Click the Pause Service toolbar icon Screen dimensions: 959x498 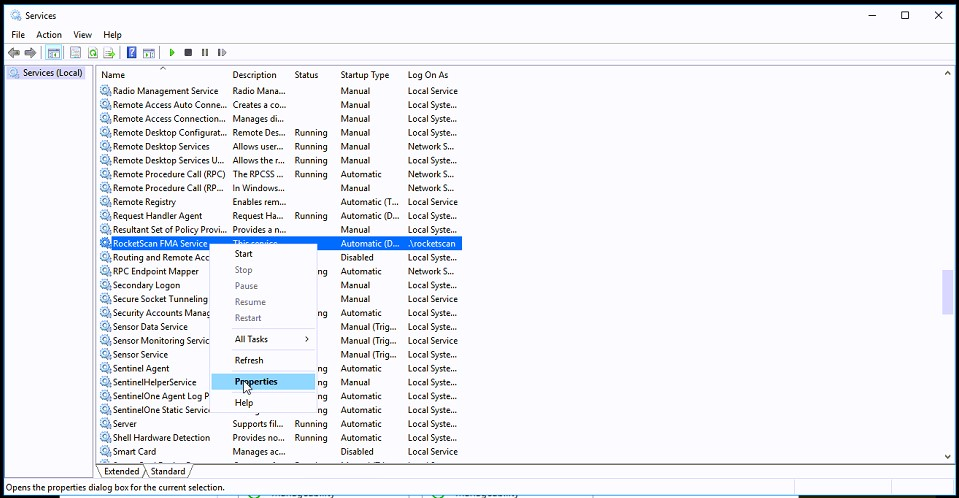click(x=205, y=53)
